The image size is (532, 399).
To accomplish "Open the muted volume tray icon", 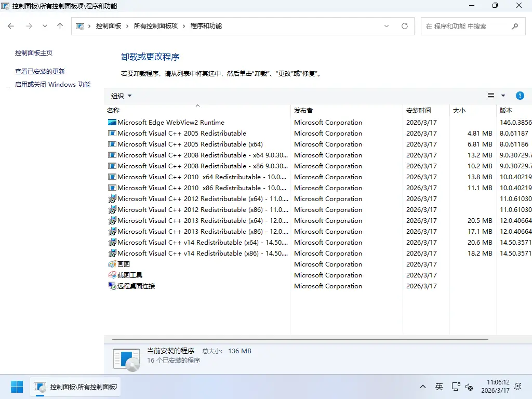I will [x=469, y=387].
